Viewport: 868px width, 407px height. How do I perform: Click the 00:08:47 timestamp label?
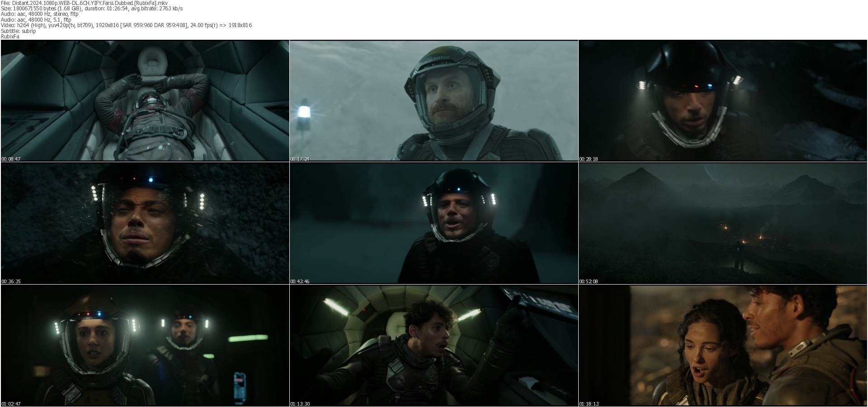coord(11,159)
